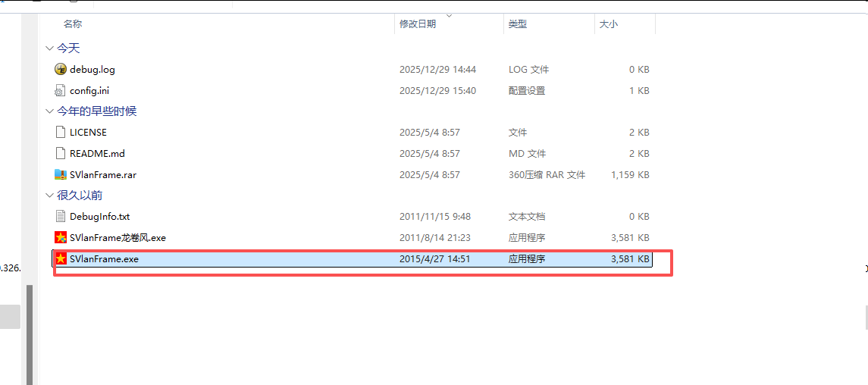Collapse the 很久以前 group

[x=49, y=196]
